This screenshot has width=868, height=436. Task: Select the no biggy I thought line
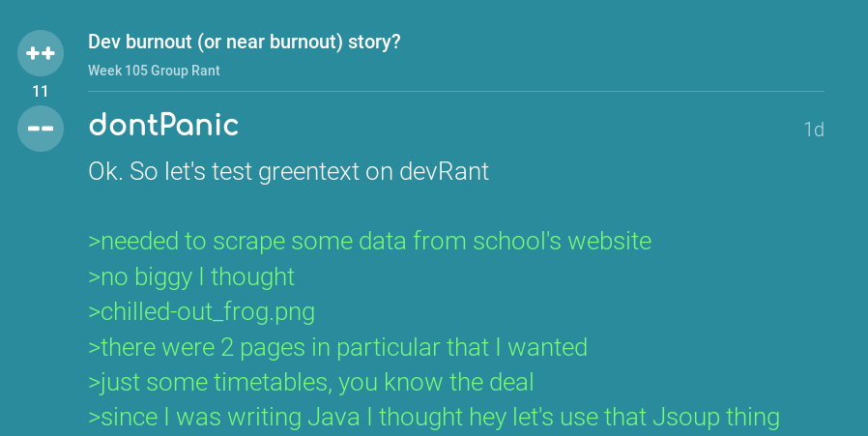[191, 276]
